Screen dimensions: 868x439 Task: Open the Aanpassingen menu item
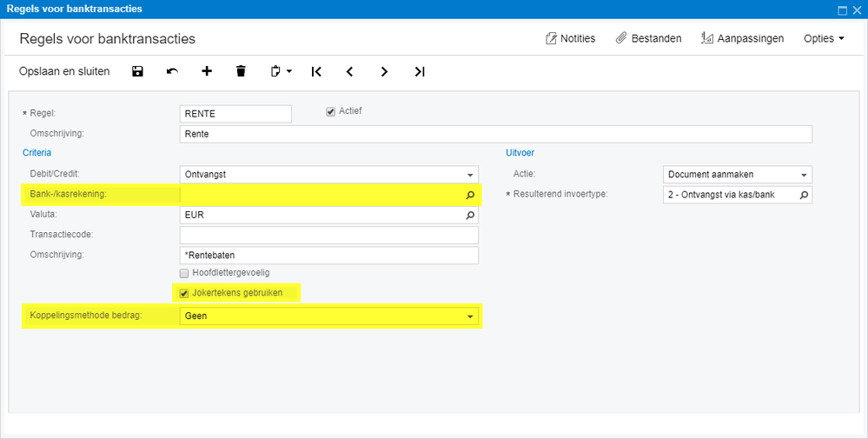click(x=743, y=38)
